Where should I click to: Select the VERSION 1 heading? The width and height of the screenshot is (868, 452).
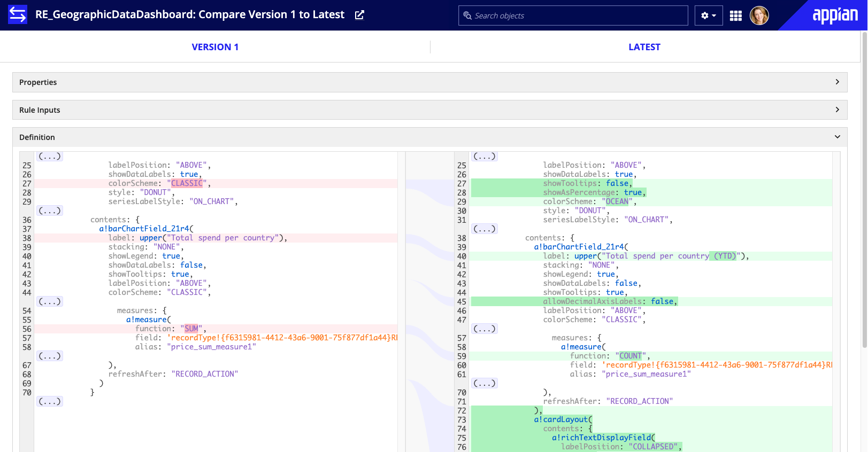tap(215, 47)
